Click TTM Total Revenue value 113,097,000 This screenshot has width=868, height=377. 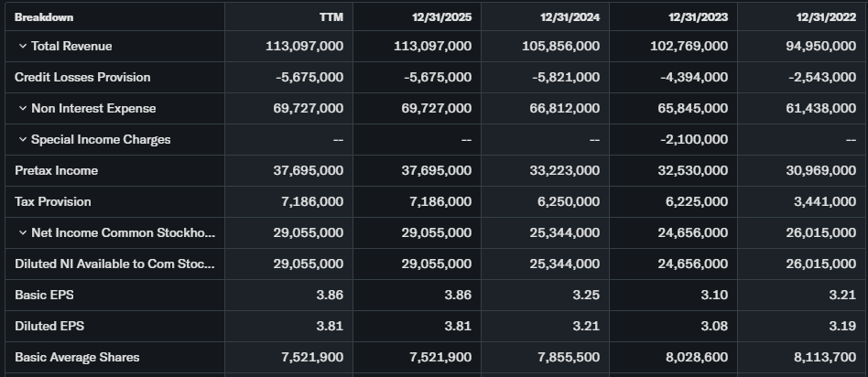point(304,46)
